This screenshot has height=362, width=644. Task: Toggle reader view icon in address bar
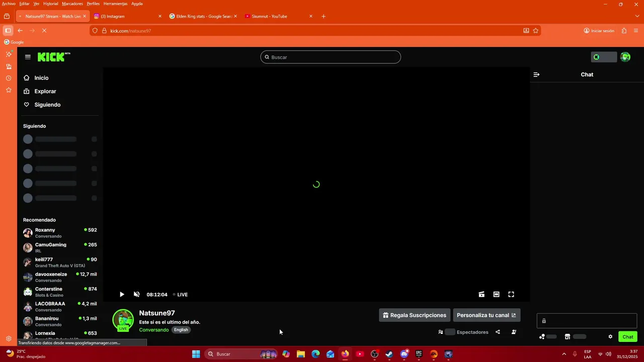point(526,31)
